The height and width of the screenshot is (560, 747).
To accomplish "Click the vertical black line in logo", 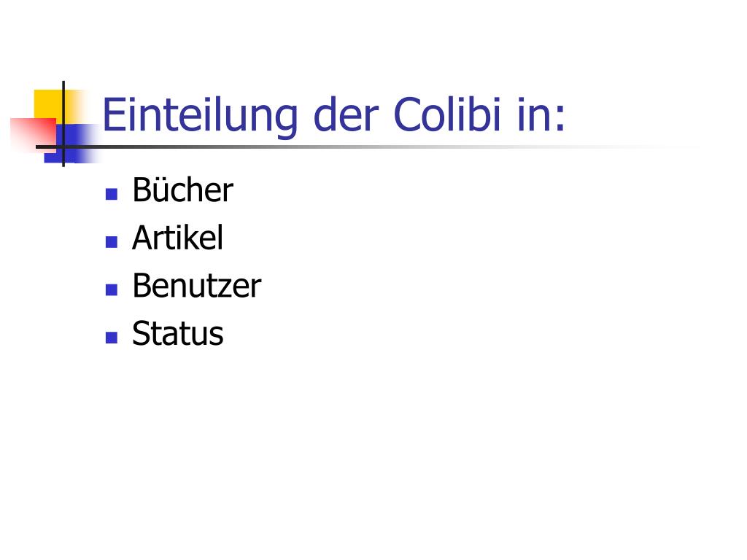I will point(63,124).
